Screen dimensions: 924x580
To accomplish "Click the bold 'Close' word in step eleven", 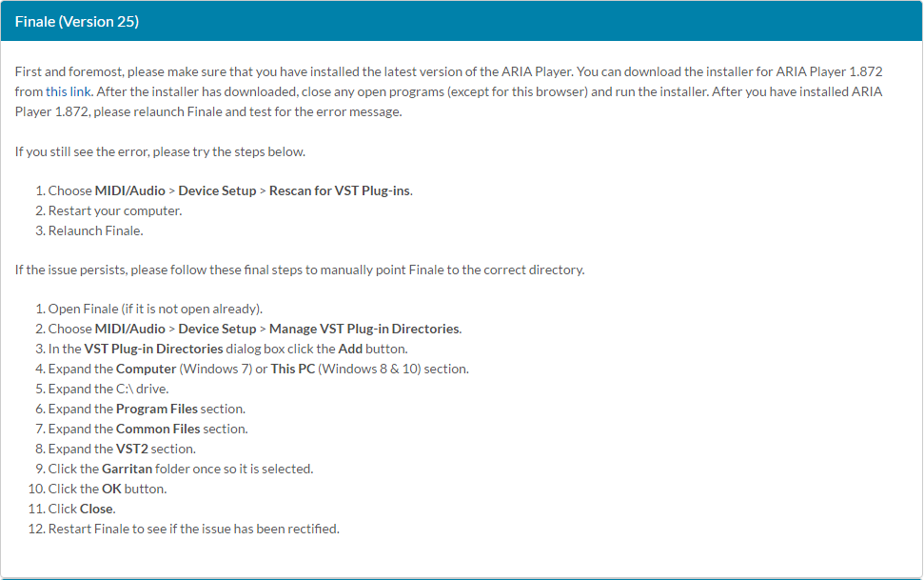I will (97, 509).
